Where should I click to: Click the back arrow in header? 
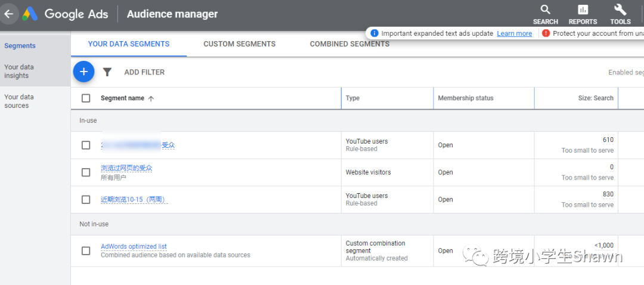[8, 14]
